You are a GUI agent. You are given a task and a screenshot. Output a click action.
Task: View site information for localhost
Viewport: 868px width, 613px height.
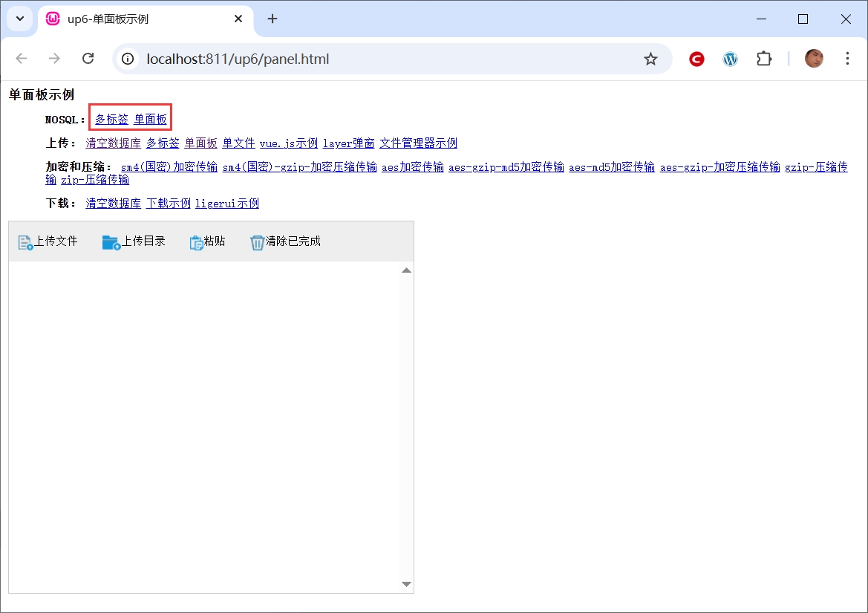click(128, 59)
